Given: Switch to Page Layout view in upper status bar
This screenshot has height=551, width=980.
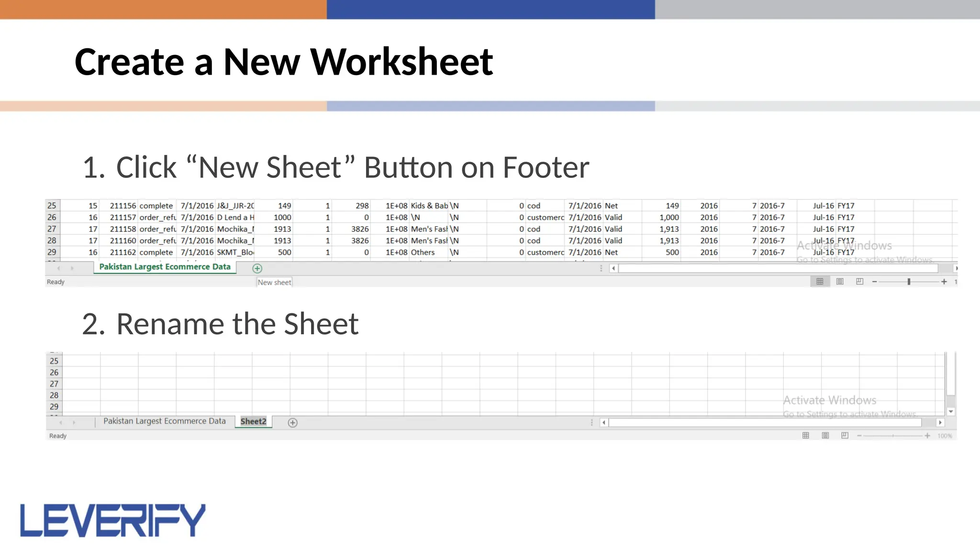Looking at the screenshot, I should point(840,282).
